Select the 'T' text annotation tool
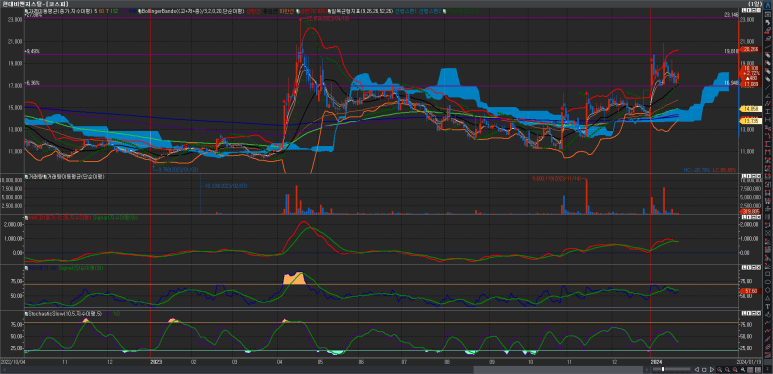This screenshot has height=374, width=773. click(768, 306)
